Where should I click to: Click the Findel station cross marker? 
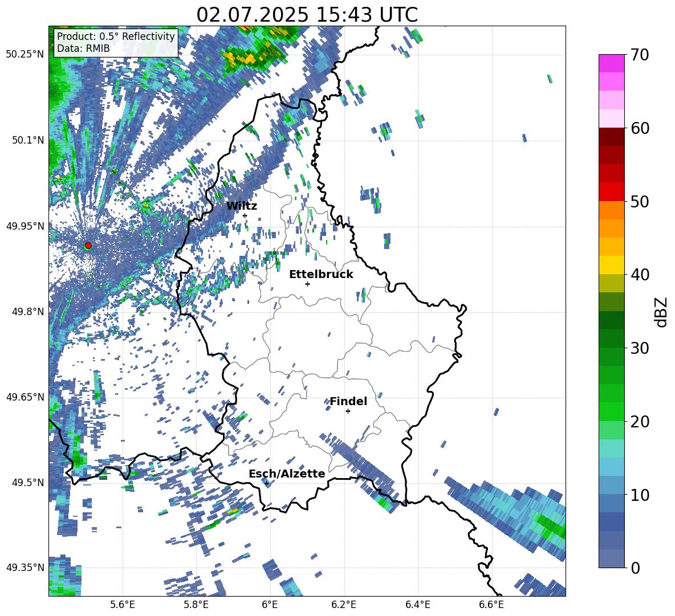click(348, 411)
